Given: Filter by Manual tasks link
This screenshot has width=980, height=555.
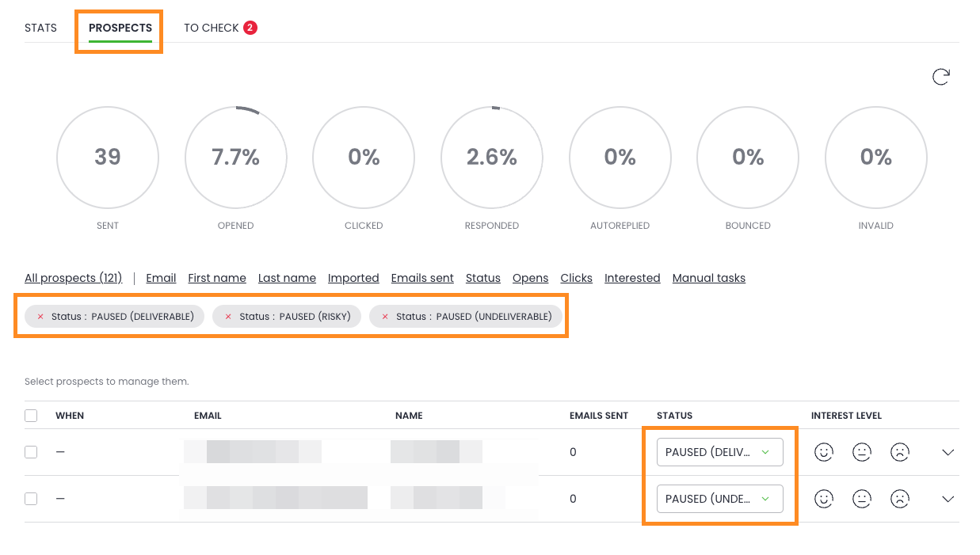Looking at the screenshot, I should pyautogui.click(x=708, y=278).
